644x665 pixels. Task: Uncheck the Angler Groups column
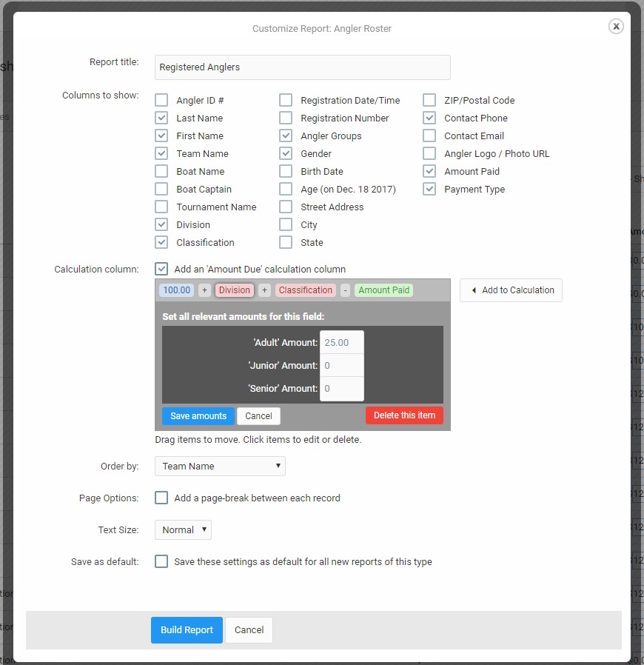[x=286, y=136]
